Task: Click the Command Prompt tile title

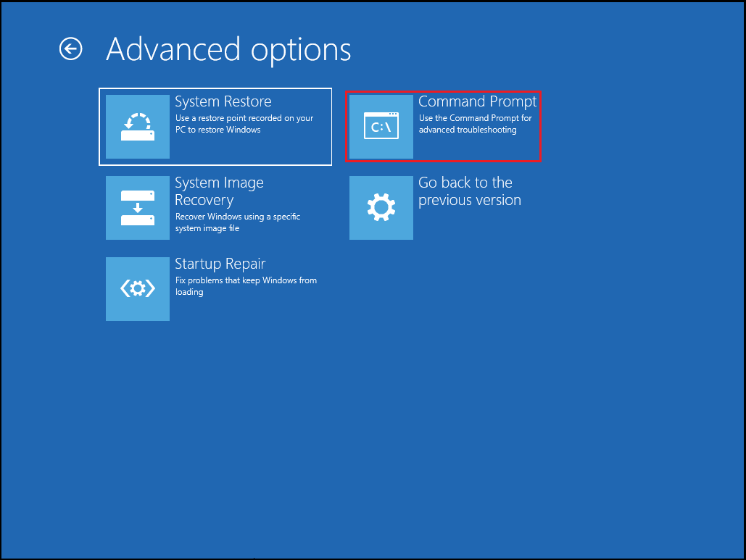Action: click(x=477, y=101)
